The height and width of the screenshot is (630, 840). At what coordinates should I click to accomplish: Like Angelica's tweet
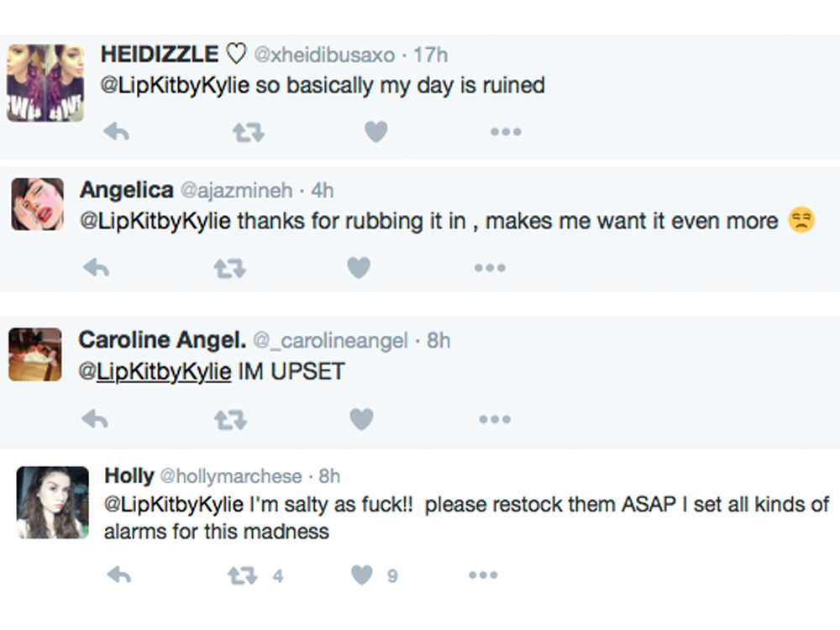pyautogui.click(x=359, y=268)
